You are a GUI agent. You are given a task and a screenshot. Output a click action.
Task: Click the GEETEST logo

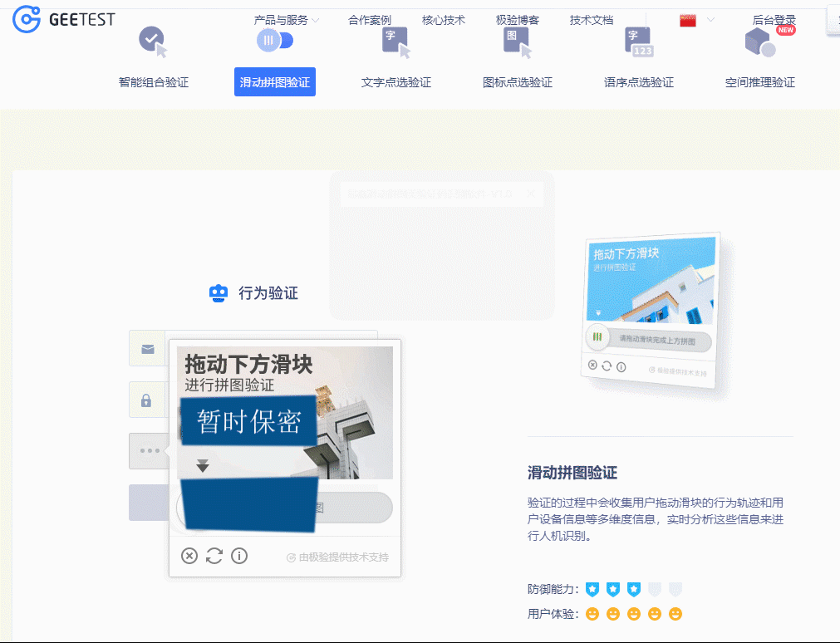coord(64,20)
